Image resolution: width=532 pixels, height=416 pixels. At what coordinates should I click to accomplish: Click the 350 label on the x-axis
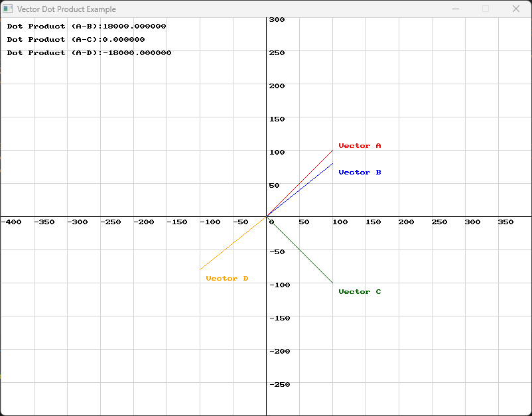pos(505,222)
